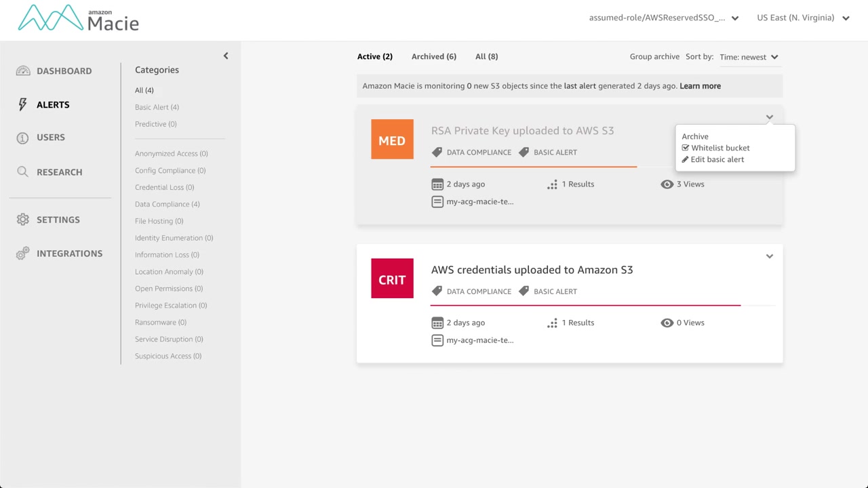Filter by Anonymized Access (0) category
Image resolution: width=868 pixels, height=488 pixels.
click(x=172, y=154)
